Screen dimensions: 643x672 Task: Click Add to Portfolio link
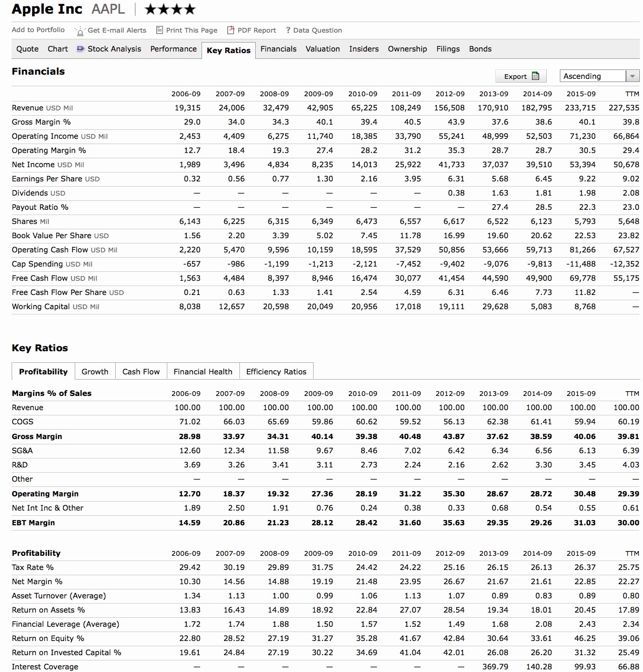(x=38, y=30)
